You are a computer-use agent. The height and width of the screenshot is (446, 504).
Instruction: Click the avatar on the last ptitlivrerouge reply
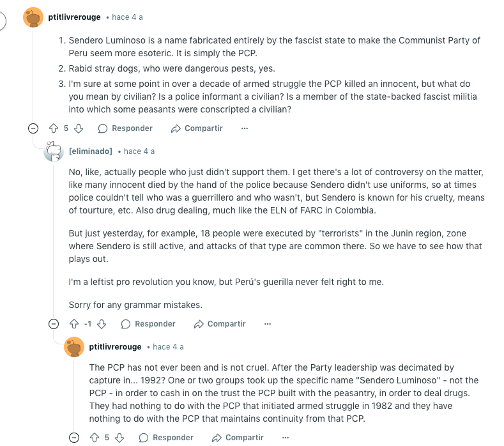click(x=74, y=347)
